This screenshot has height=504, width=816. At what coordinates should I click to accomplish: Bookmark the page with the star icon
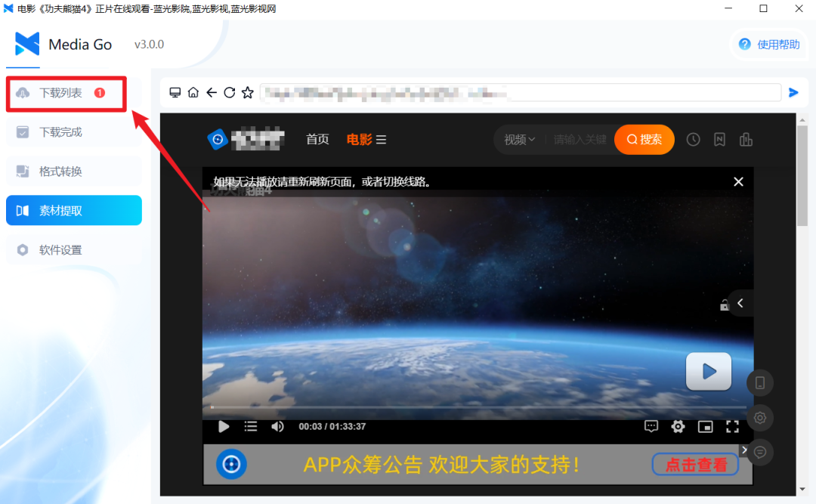[248, 93]
